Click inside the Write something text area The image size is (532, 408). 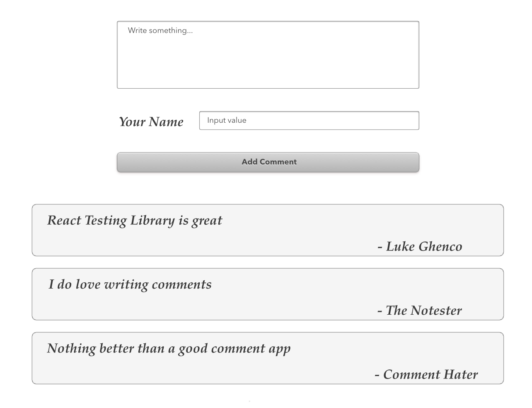click(268, 54)
